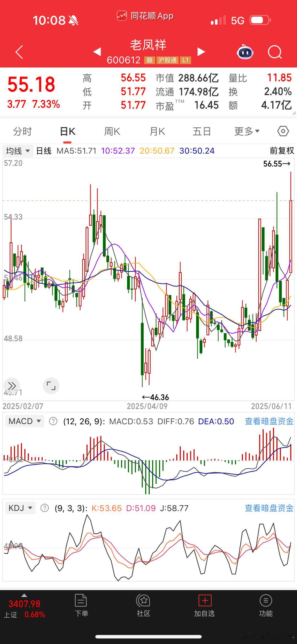Select the 月K tab
This screenshot has width=297, height=644.
pos(157,131)
